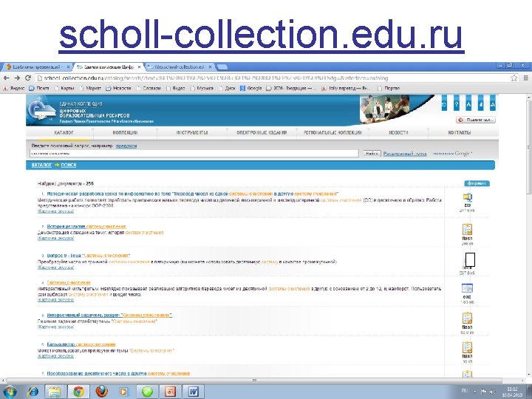
Task: Open result 5 Интерактивный задачник link
Action: [109, 316]
